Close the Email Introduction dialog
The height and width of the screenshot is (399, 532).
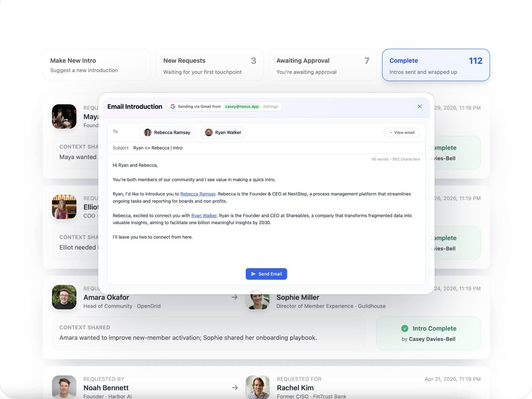click(420, 107)
